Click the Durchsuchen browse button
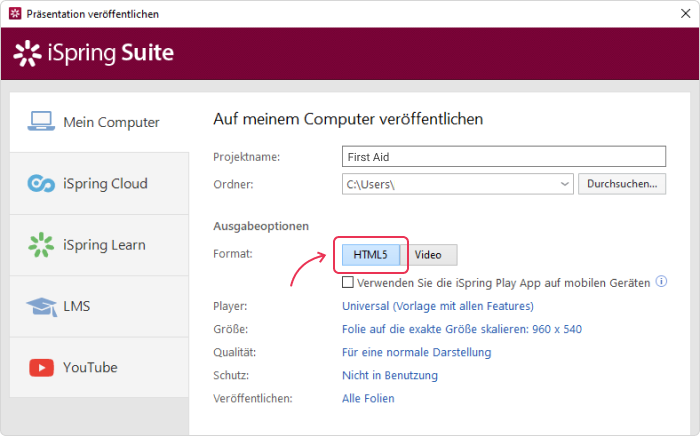This screenshot has width=700, height=436. pyautogui.click(x=622, y=184)
